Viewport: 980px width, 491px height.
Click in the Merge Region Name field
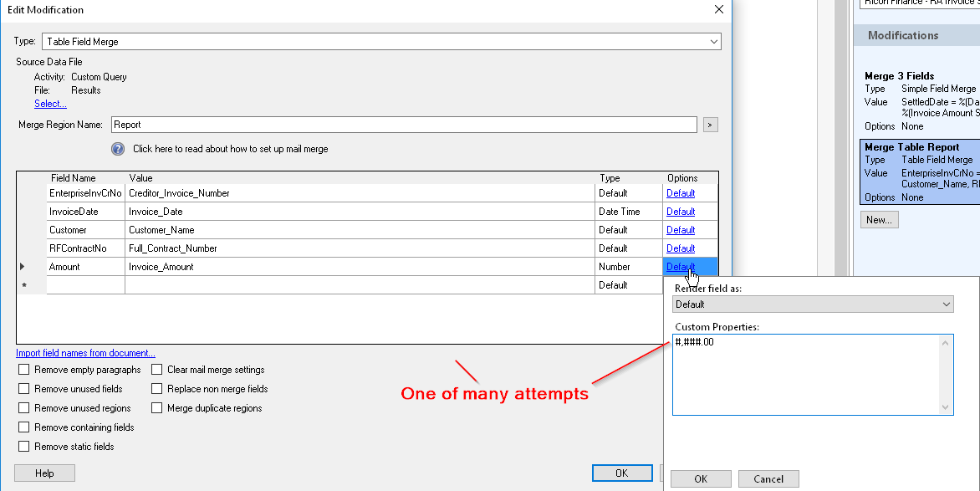coord(403,125)
